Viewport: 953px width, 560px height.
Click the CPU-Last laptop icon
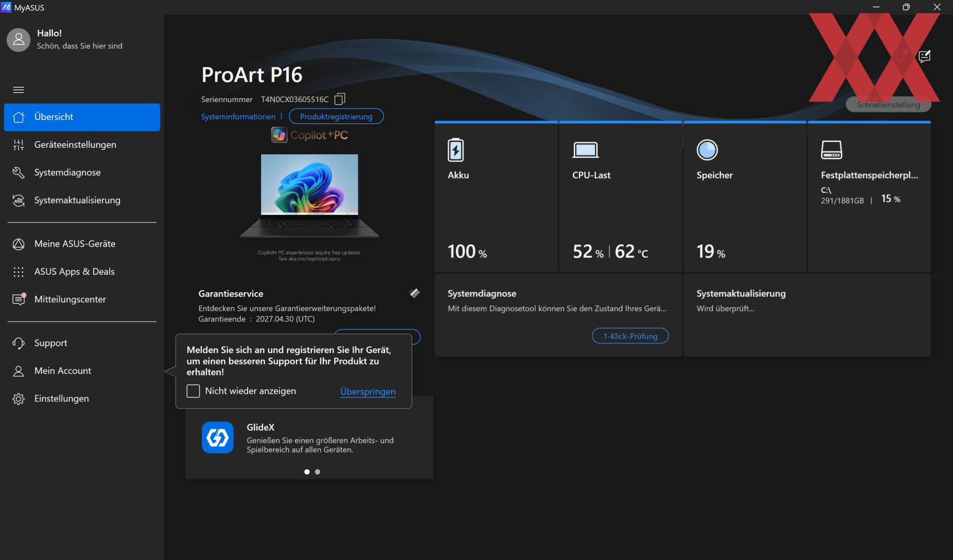(586, 150)
